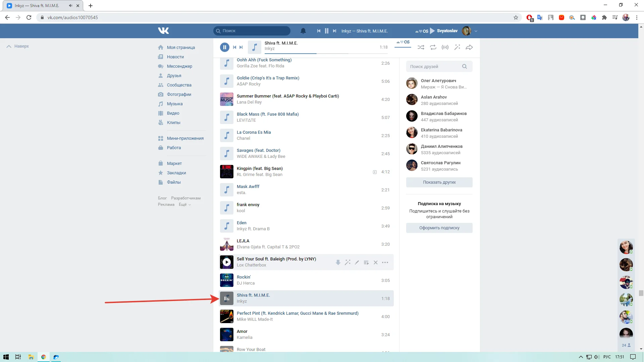Screen dimensions: 644x362
Task: Toggle broadcast audio to status icon
Action: coord(445,47)
